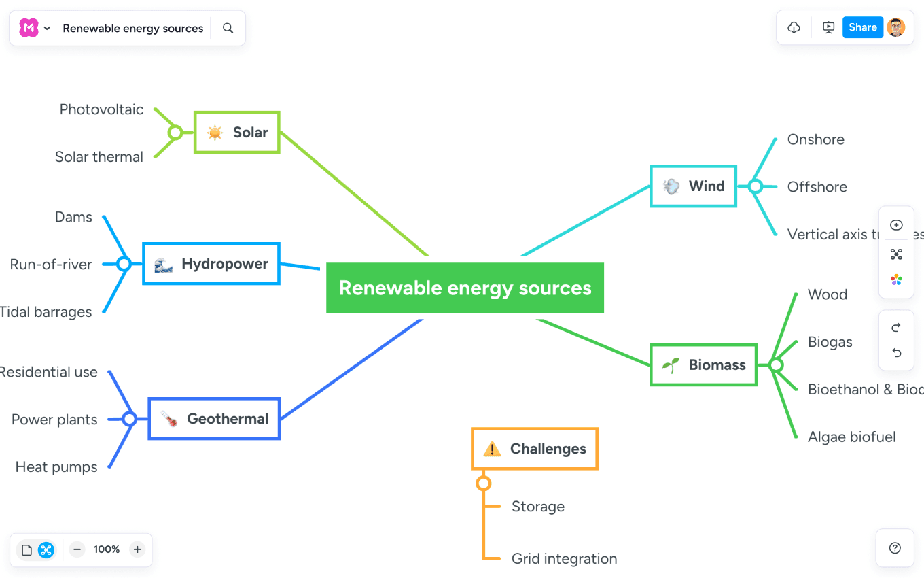Screen dimensions: 924x578
Task: Start presentation mode icon
Action: (x=828, y=28)
